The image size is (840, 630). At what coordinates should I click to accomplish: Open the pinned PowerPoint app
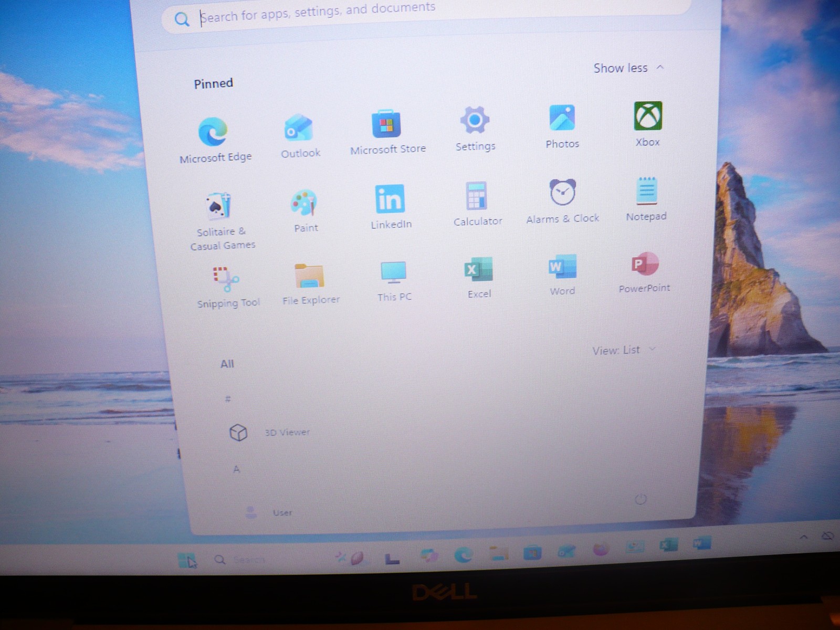click(644, 272)
